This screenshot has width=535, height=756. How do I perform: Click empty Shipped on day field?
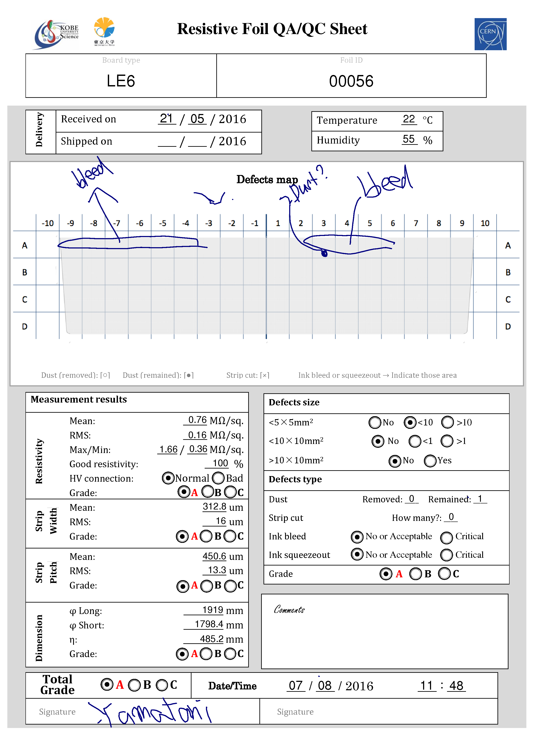coord(167,141)
